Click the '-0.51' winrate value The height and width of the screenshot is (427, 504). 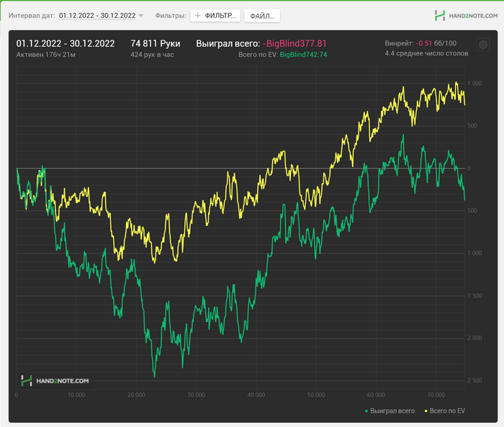click(424, 43)
